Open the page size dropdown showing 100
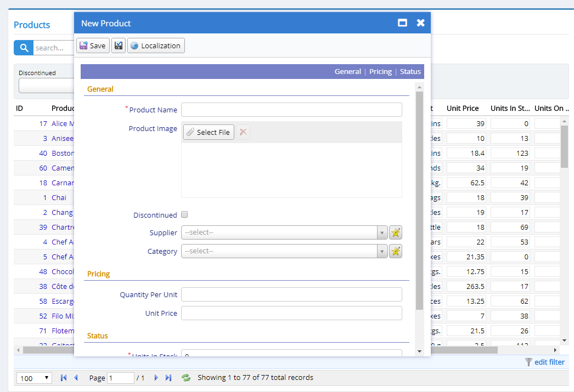Screen dimensions: 574x392 click(x=34, y=378)
